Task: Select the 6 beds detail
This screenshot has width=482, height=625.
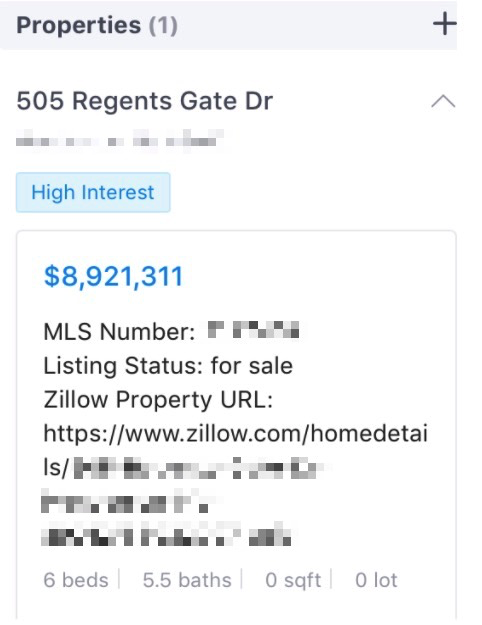Action: 76,580
